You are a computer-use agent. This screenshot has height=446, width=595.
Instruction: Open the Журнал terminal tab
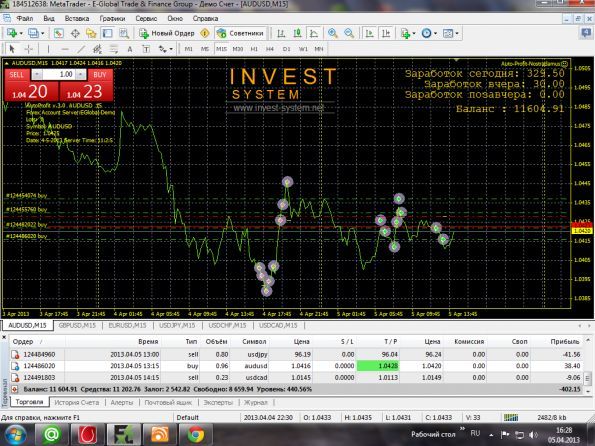[255, 402]
